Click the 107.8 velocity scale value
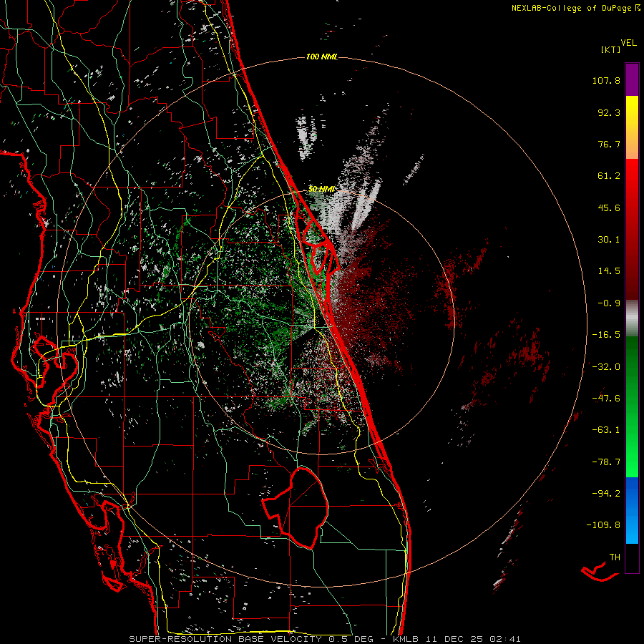 coord(606,80)
